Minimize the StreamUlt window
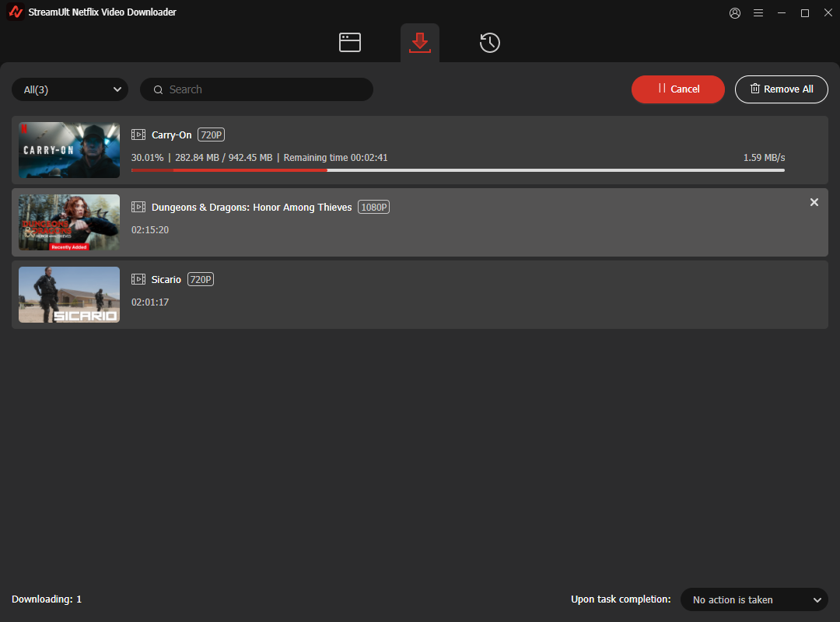The height and width of the screenshot is (622, 840). tap(782, 13)
